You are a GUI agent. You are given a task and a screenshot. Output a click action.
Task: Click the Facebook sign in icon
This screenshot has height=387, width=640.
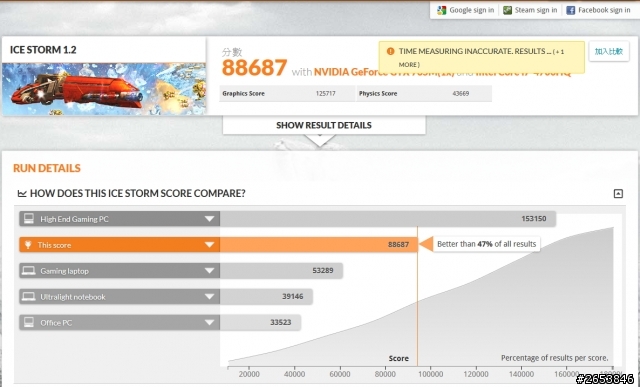click(x=570, y=10)
